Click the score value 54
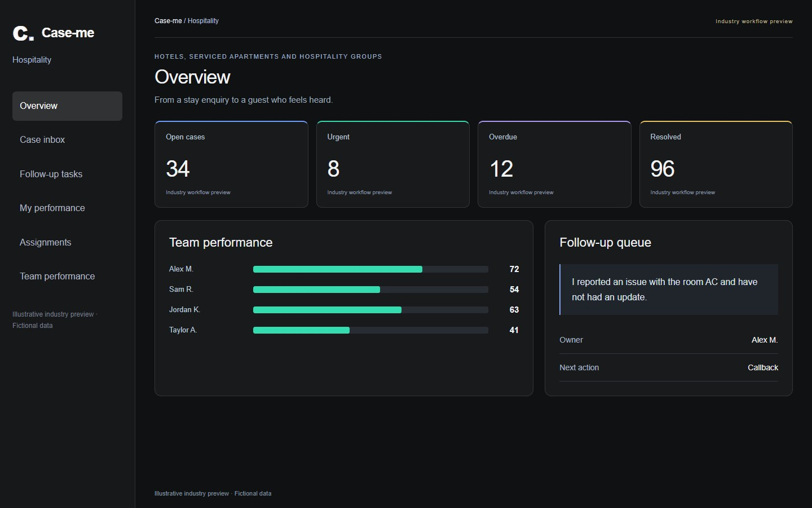Viewport: 812px width, 508px height. 514,290
